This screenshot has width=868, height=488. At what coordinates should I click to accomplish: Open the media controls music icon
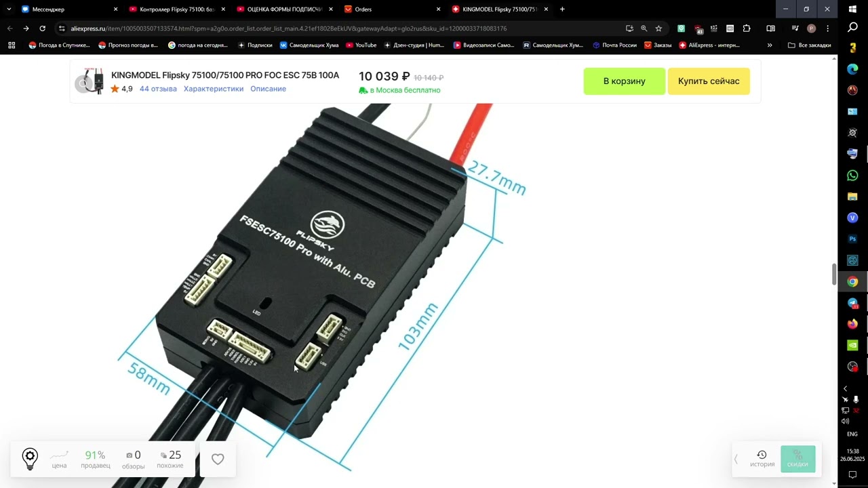[795, 28]
